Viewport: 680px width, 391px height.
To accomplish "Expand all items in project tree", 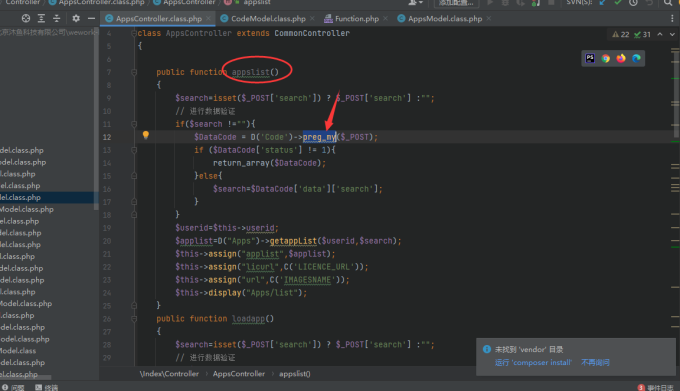I will [41, 18].
